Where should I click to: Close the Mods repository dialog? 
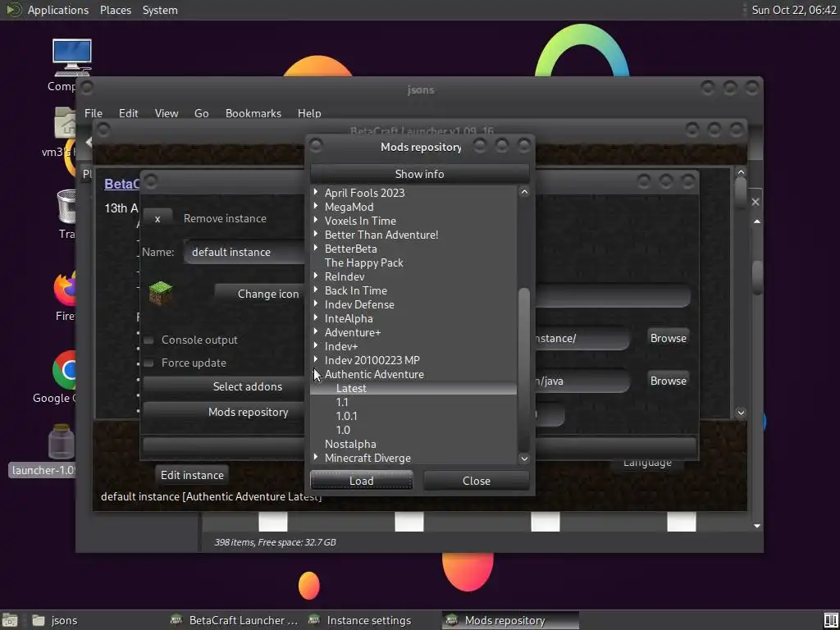tap(477, 481)
